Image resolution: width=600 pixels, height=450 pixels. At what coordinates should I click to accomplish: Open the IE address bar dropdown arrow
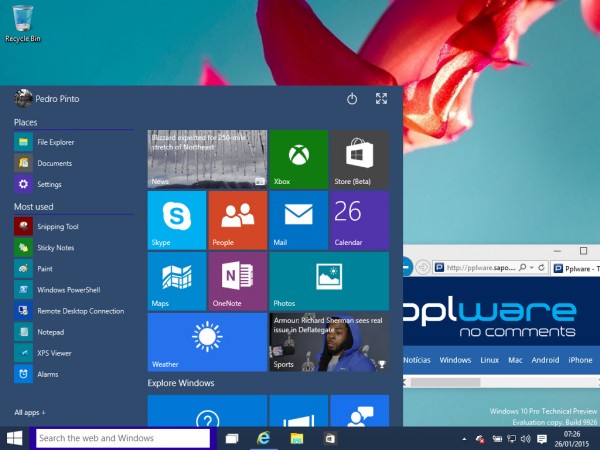[532, 267]
